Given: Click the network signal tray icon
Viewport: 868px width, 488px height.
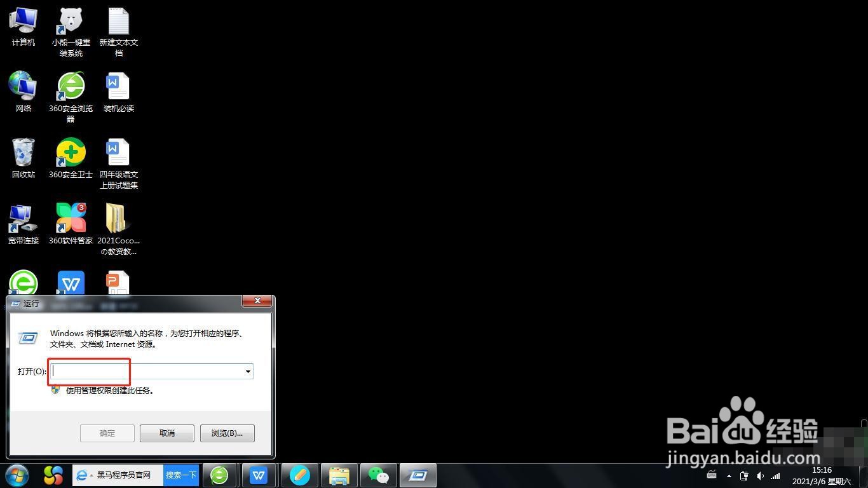Looking at the screenshot, I should point(775,475).
